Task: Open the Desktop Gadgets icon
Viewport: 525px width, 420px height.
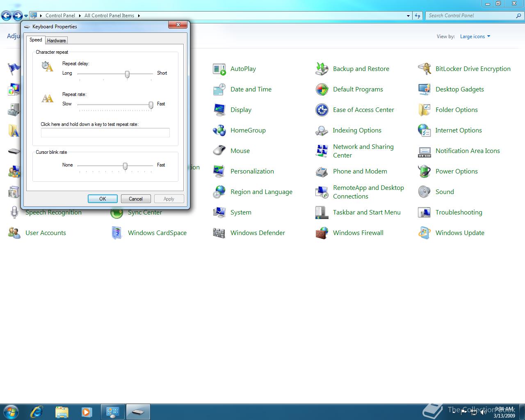Action: pos(425,89)
